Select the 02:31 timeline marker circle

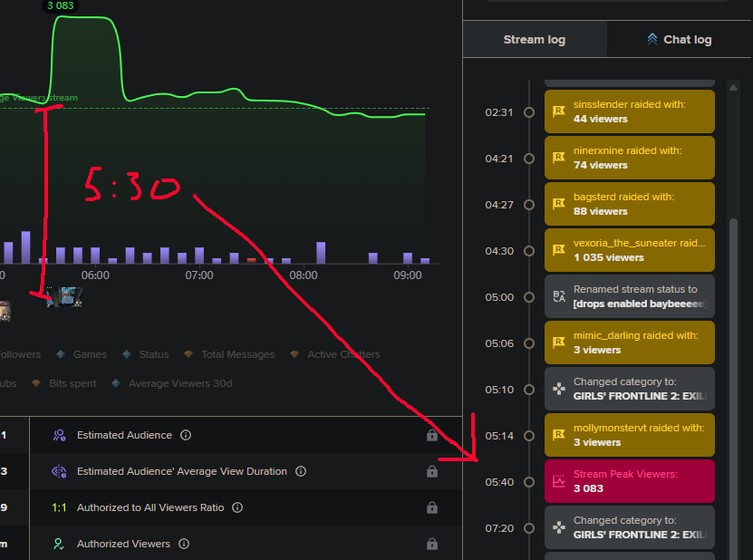(x=529, y=112)
